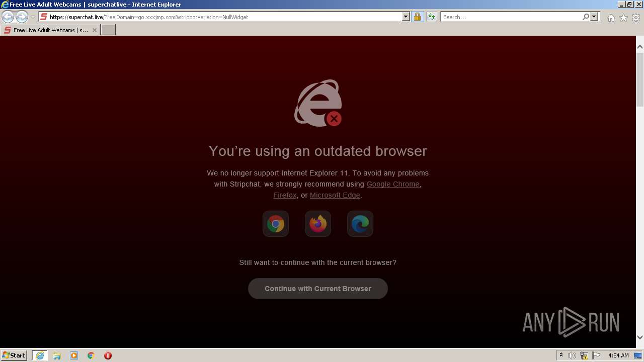Click the network tray icon
Viewport: 644px width, 362px height.
coord(584,355)
